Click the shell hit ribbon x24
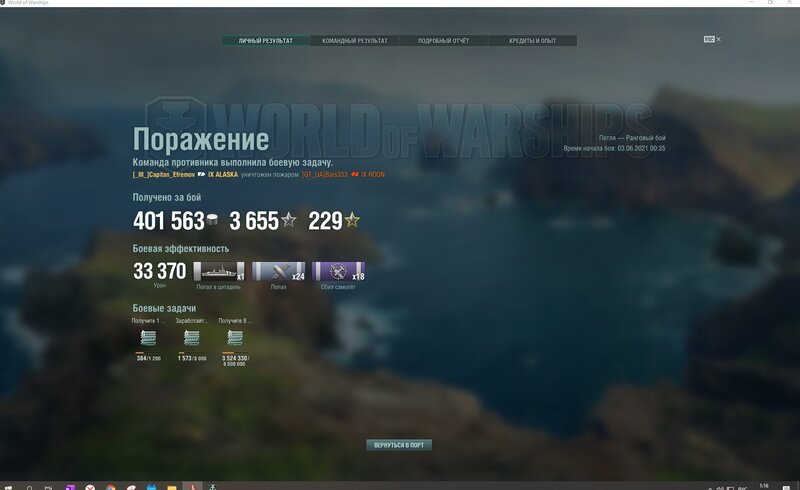This screenshot has width=800, height=490. tap(278, 271)
